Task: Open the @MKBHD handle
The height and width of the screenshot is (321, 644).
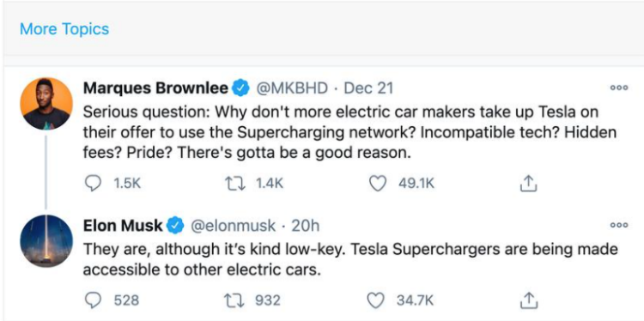Action: point(293,88)
